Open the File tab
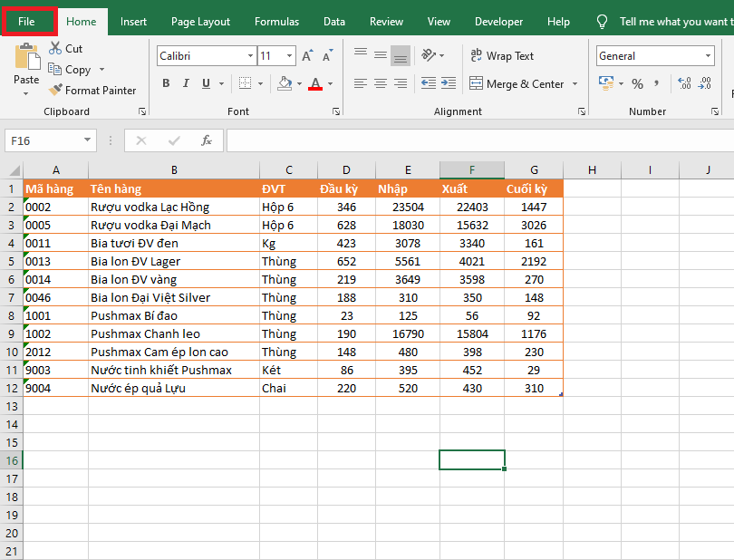Viewport: 734px width, 560px height. (27, 22)
